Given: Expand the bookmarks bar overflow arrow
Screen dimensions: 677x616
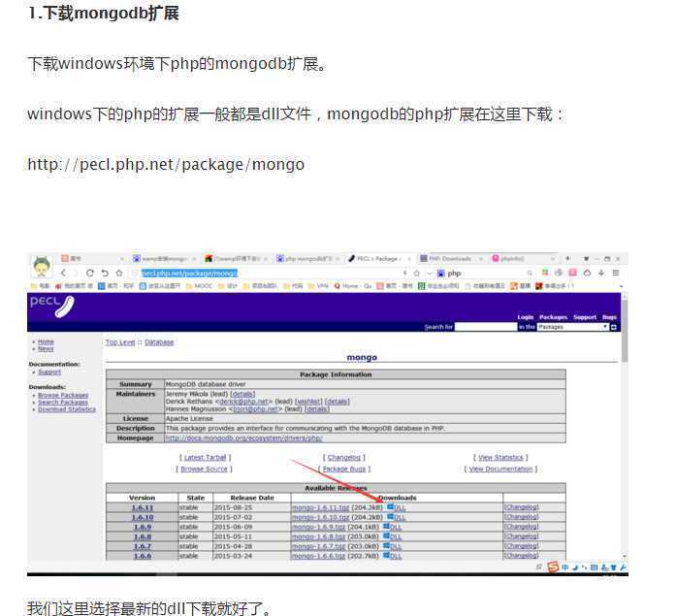Looking at the screenshot, I should (621, 285).
